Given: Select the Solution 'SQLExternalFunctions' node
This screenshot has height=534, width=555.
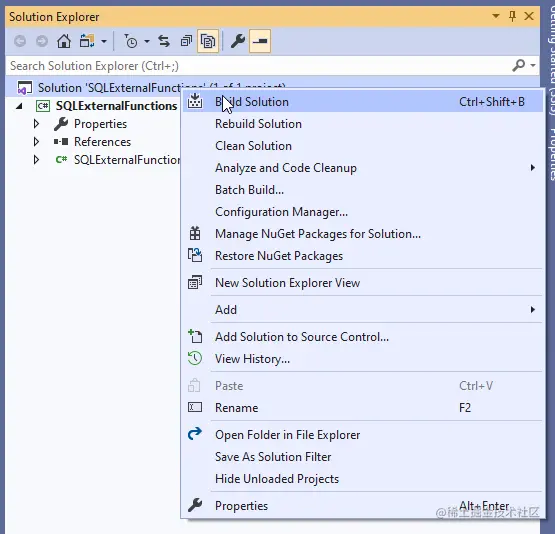Looking at the screenshot, I should coord(162,87).
